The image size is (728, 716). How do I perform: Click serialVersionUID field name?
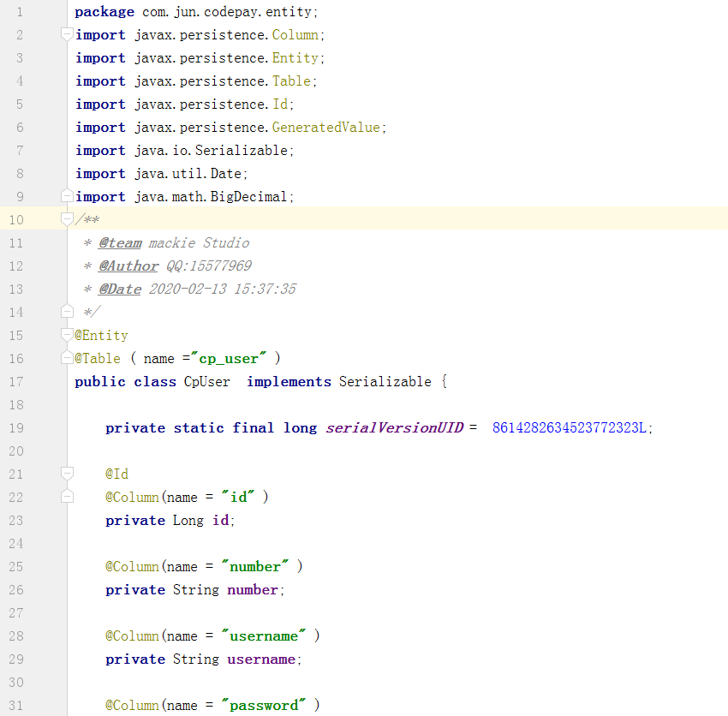click(x=395, y=427)
